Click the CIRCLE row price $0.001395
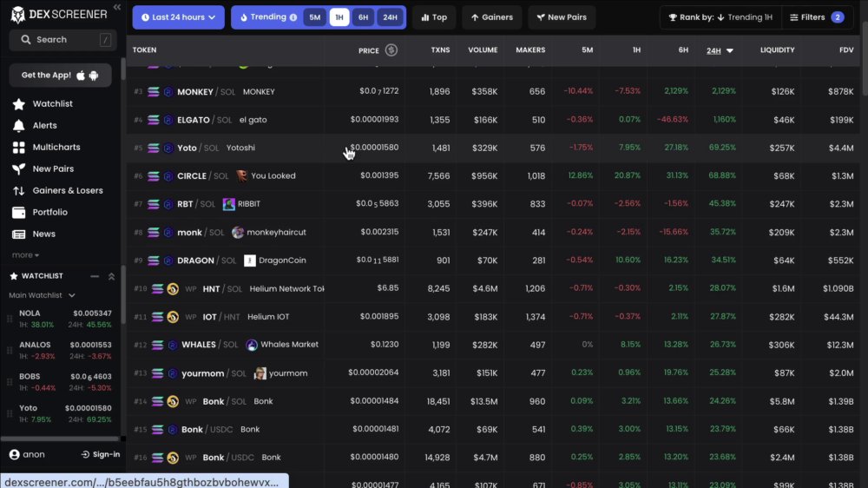868x488 pixels. 379,175
